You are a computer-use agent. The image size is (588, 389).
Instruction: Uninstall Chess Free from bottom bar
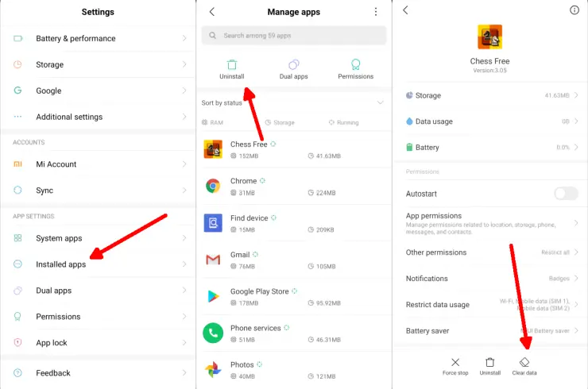489,367
